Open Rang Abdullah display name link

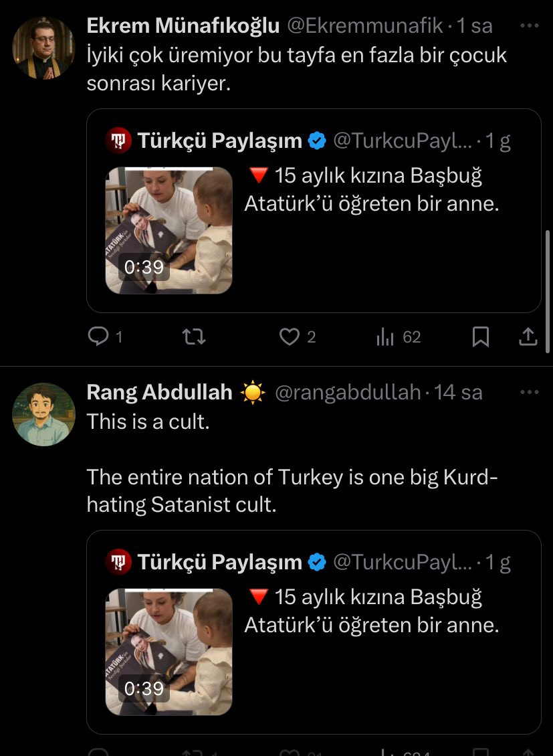[x=159, y=392]
